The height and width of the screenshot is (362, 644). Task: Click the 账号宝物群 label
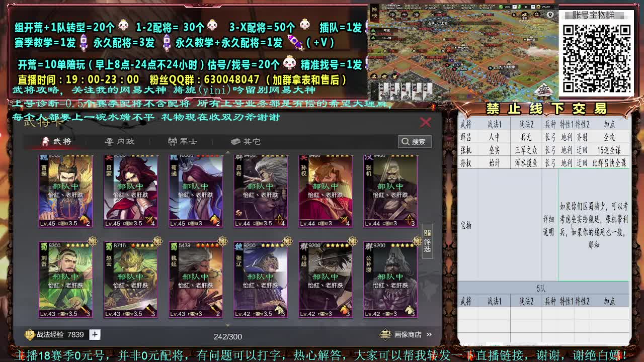coord(594,15)
